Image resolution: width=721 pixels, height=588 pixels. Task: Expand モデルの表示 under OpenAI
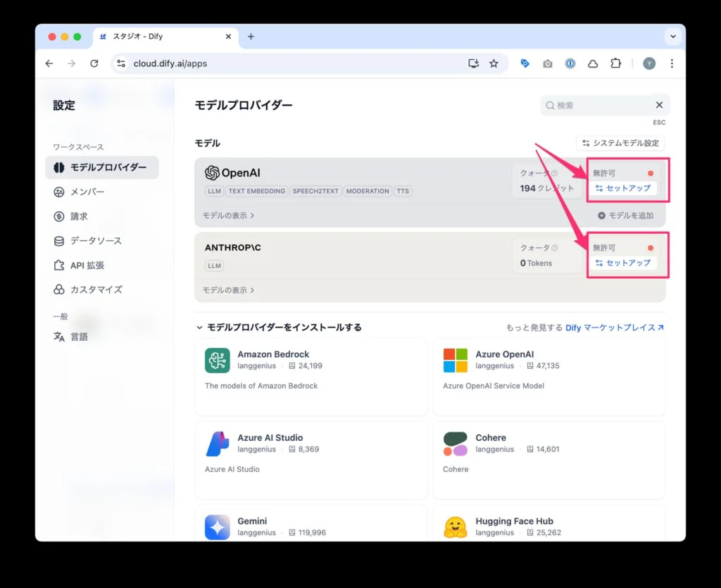coord(222,215)
